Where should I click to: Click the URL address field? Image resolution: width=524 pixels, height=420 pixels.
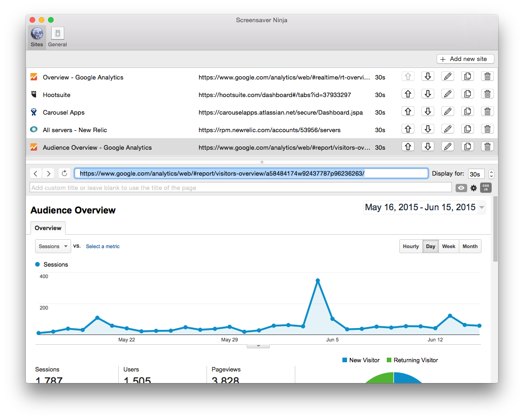251,173
